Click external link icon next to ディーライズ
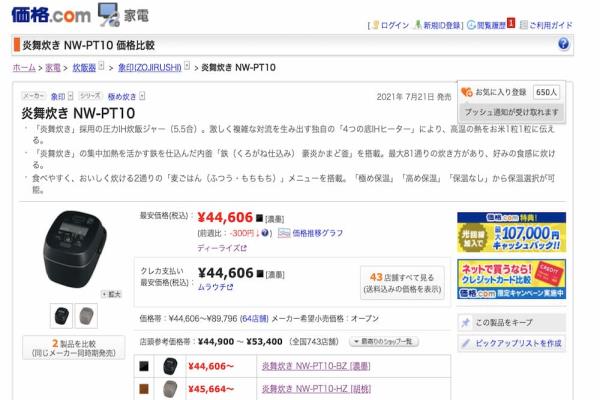Image resolution: width=600 pixels, height=400 pixels. coord(244,248)
